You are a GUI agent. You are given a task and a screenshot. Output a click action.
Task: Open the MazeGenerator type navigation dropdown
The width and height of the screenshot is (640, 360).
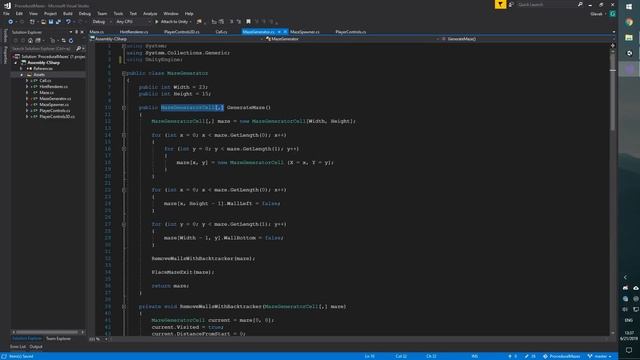tap(352, 39)
